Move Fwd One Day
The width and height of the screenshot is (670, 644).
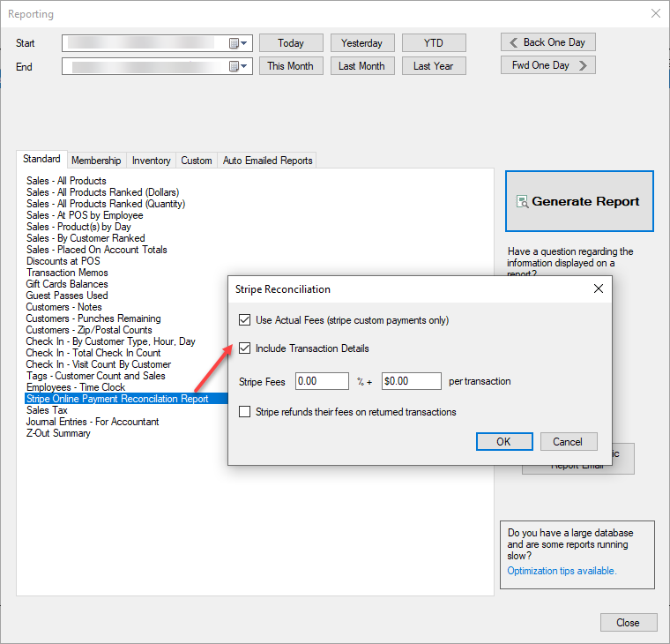548,65
